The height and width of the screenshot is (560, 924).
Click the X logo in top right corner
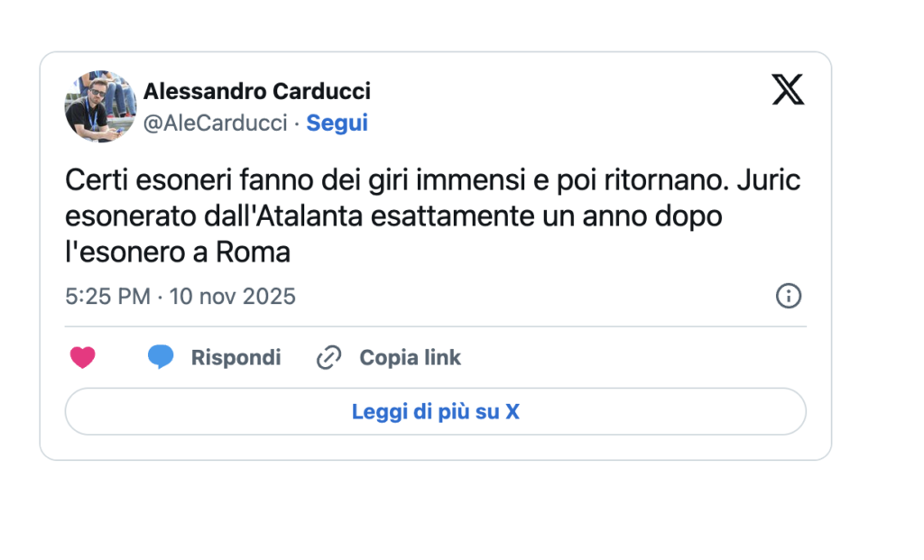pyautogui.click(x=789, y=90)
